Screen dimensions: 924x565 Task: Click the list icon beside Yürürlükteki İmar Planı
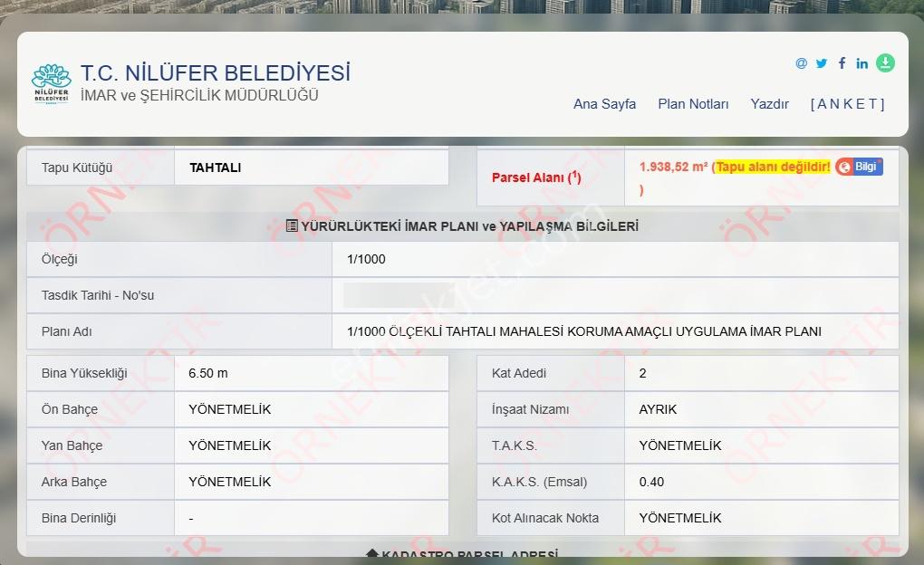(292, 225)
